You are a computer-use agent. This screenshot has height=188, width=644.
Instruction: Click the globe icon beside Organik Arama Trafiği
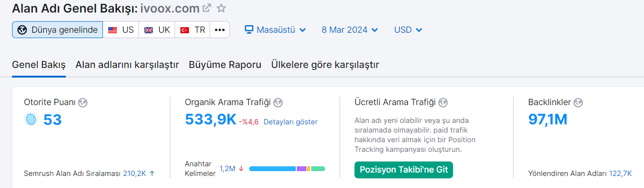[278, 102]
